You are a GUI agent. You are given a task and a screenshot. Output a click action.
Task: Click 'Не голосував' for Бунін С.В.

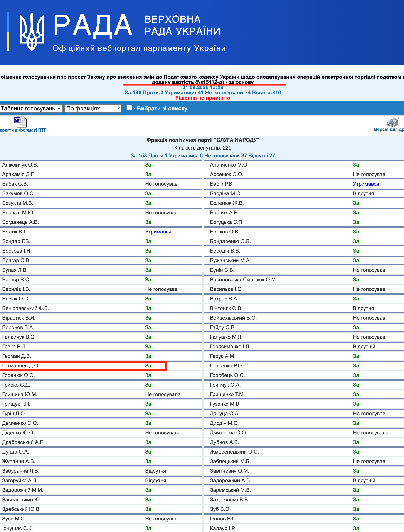(369, 270)
